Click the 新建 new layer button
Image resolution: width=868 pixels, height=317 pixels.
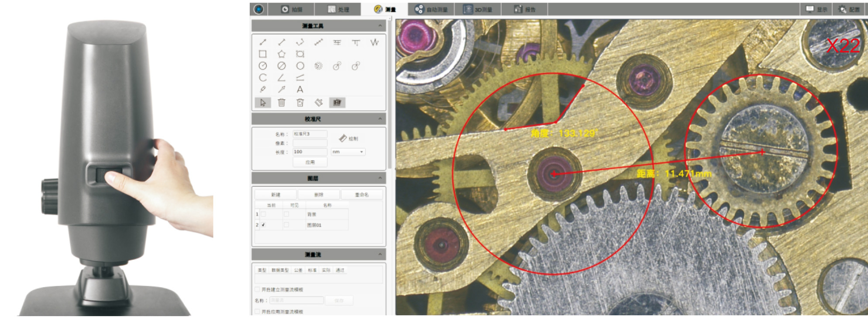pyautogui.click(x=276, y=195)
